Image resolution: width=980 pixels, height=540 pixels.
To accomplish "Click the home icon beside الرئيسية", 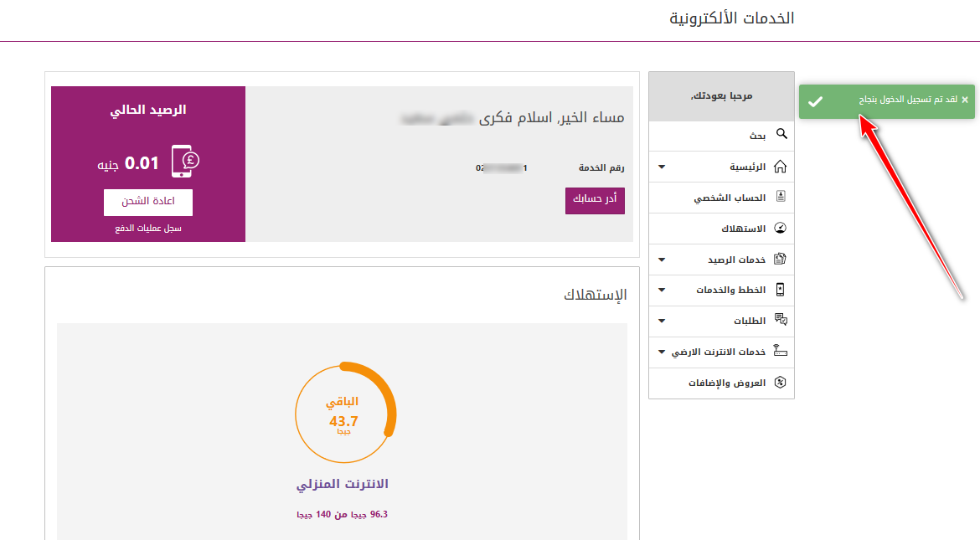I will point(781,166).
